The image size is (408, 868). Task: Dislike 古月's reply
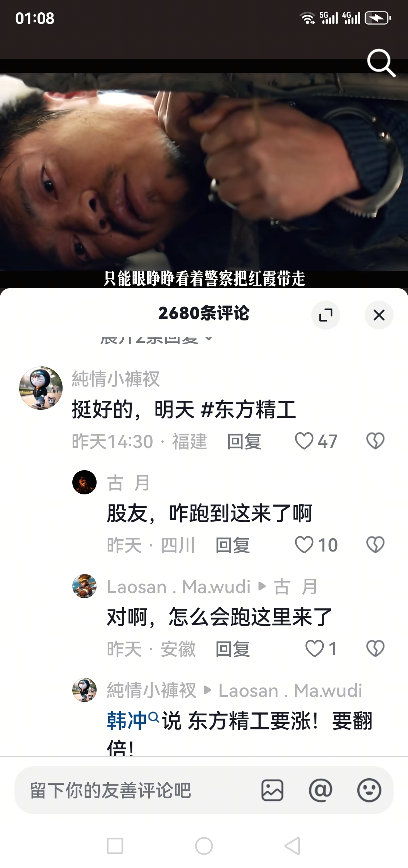(x=375, y=545)
